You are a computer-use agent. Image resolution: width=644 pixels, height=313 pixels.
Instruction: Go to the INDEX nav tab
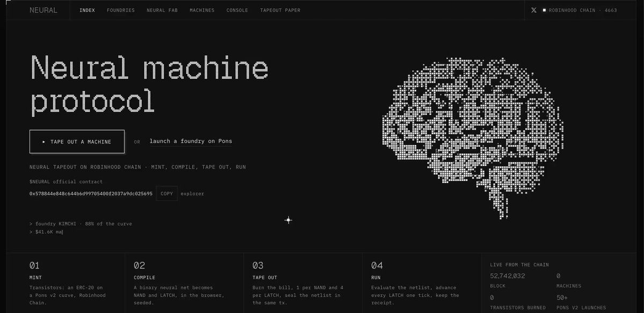tap(87, 10)
